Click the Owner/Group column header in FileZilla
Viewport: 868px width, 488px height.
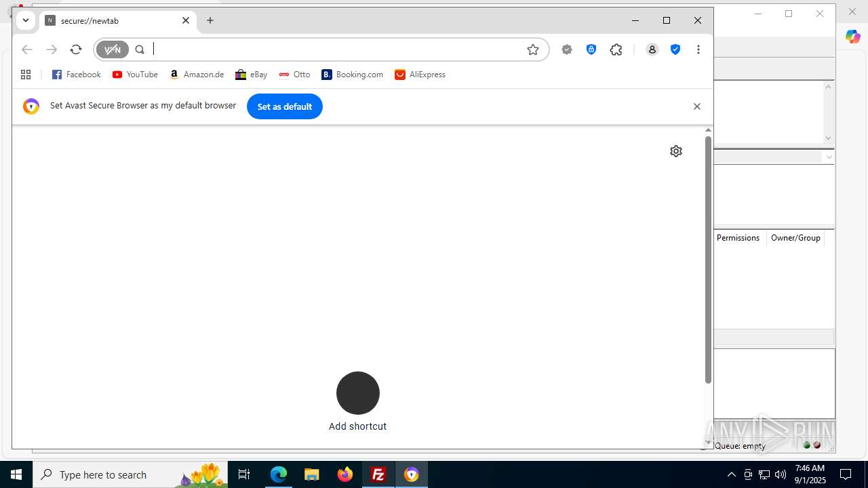pyautogui.click(x=795, y=238)
